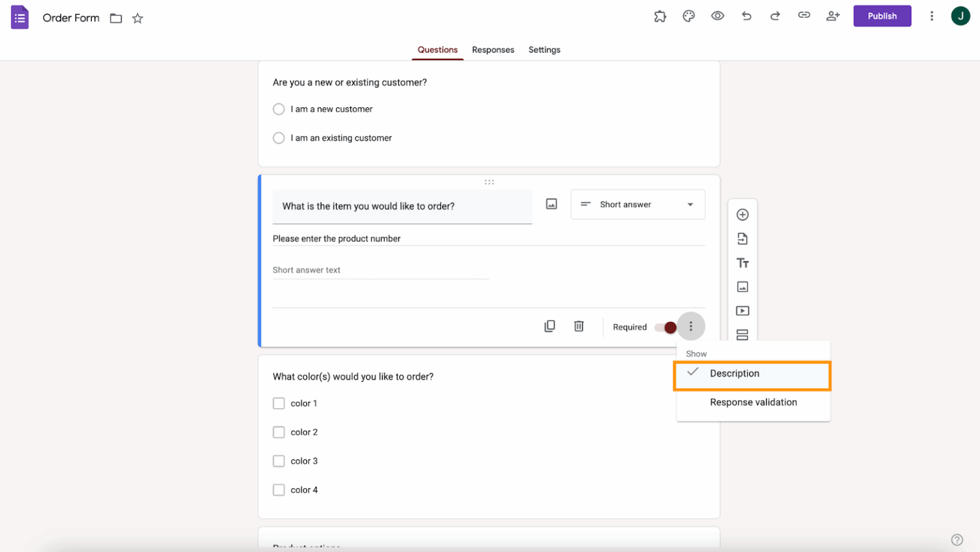Undo the last change
980x552 pixels.
pyautogui.click(x=746, y=16)
